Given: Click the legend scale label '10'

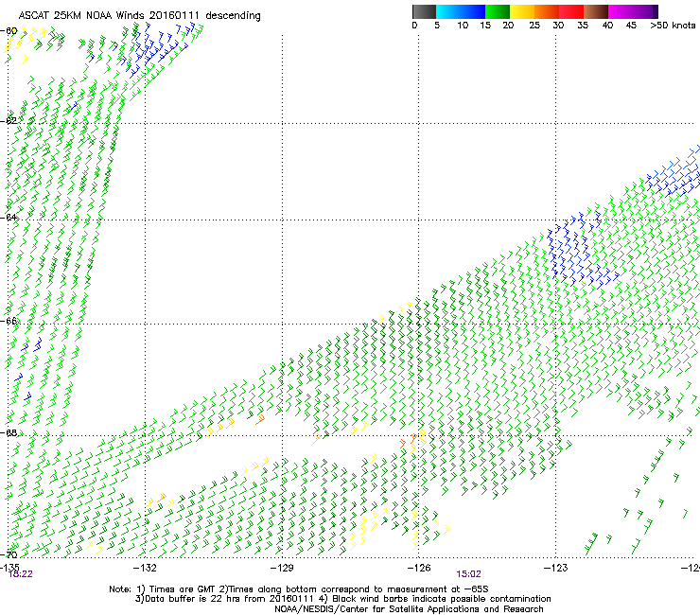Looking at the screenshot, I should pyautogui.click(x=463, y=26).
